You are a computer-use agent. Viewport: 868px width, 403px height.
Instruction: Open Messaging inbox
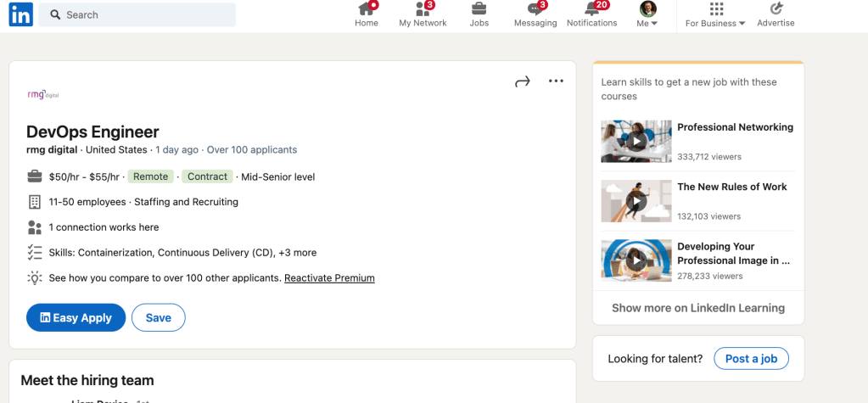[535, 15]
